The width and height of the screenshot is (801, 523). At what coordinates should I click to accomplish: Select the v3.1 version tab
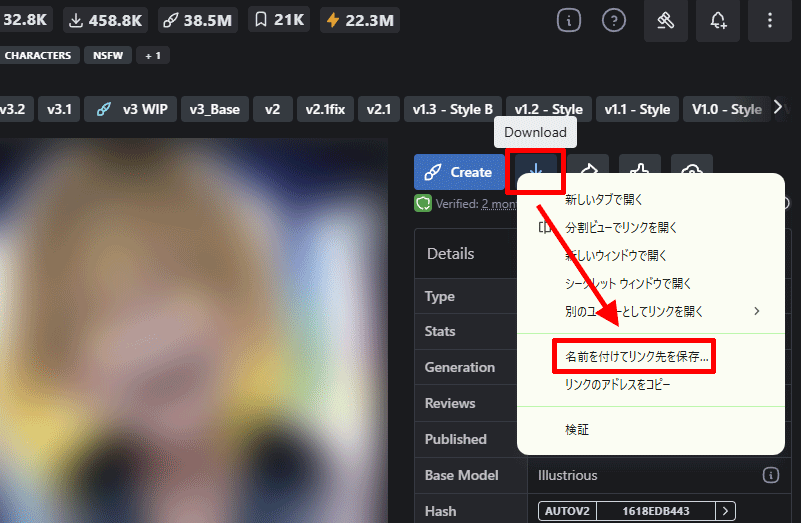coord(59,109)
